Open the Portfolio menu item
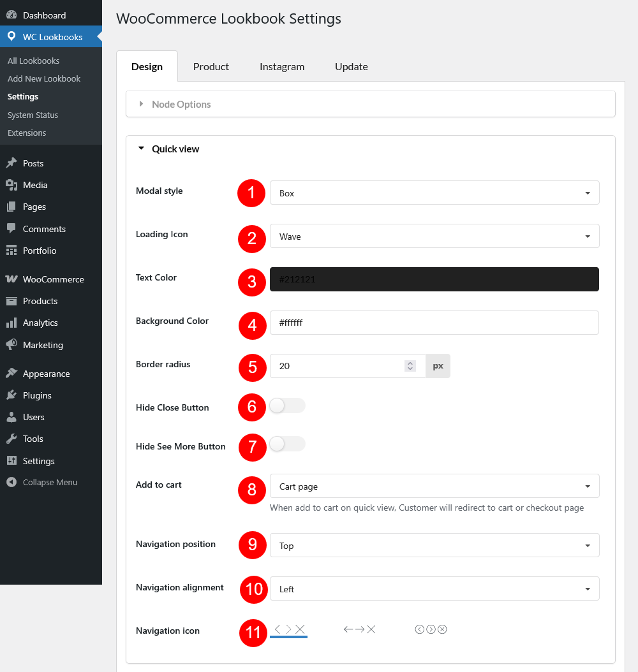Viewport: 638px width, 672px height. coord(51,251)
